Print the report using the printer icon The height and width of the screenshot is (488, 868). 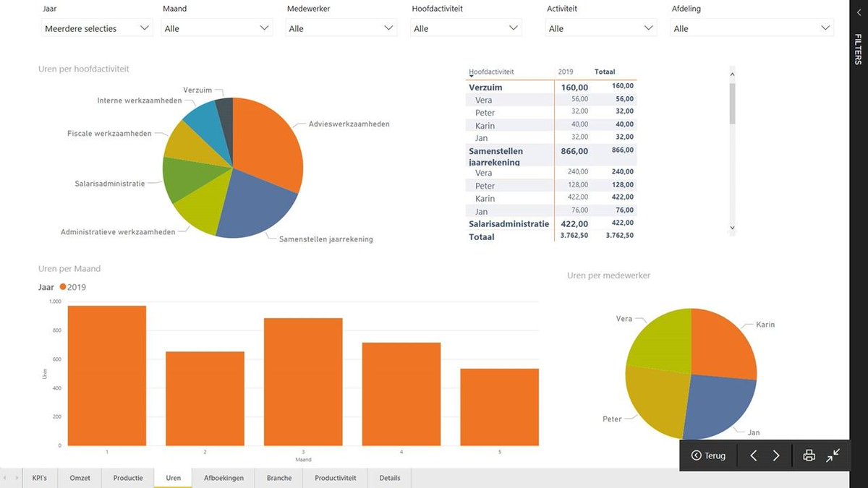pos(808,455)
